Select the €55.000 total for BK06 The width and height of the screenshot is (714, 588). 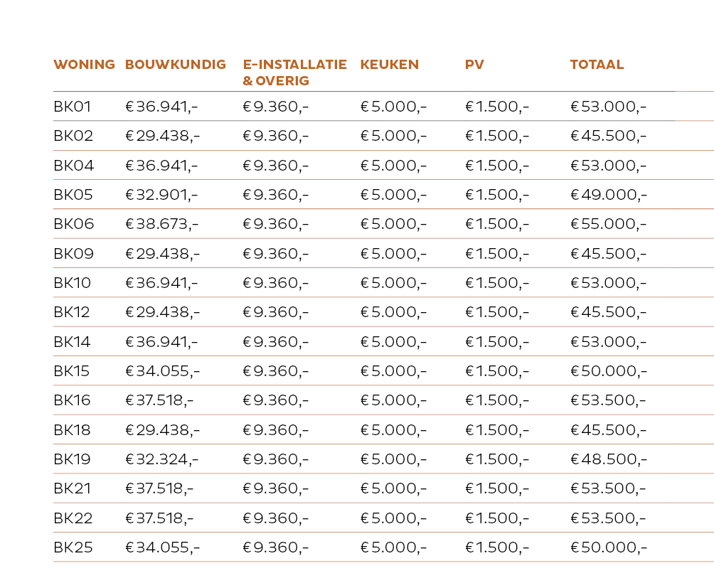coord(608,225)
